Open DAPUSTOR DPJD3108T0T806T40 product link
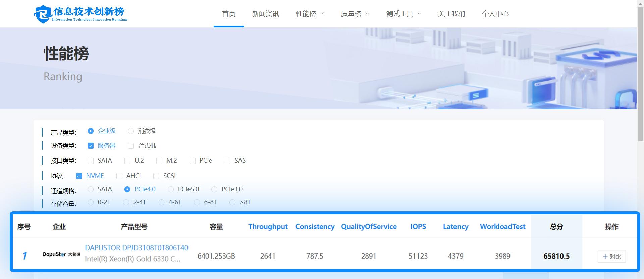Screen dimensions: 644x279 137,248
